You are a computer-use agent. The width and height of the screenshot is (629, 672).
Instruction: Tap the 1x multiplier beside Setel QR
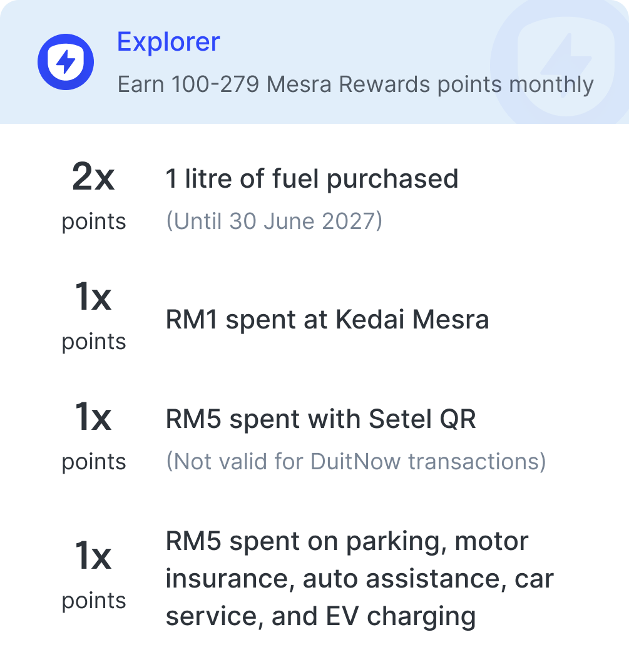(x=93, y=416)
